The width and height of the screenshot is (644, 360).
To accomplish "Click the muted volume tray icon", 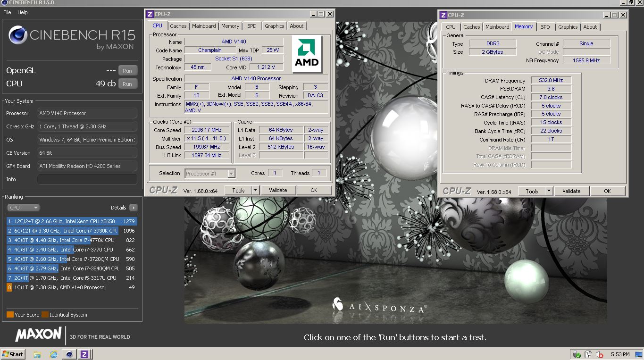I will [x=600, y=354].
